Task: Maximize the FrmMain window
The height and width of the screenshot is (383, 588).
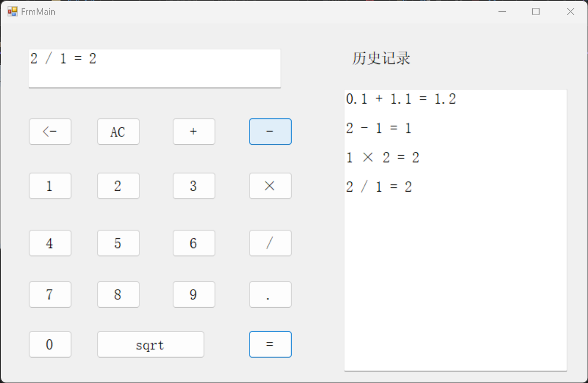Action: (536, 12)
